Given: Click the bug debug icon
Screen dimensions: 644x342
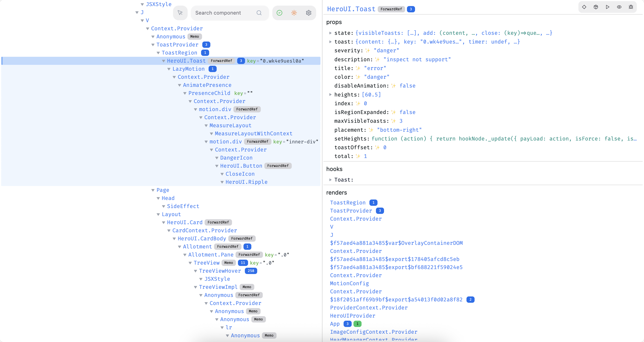Looking at the screenshot, I should point(631,7).
